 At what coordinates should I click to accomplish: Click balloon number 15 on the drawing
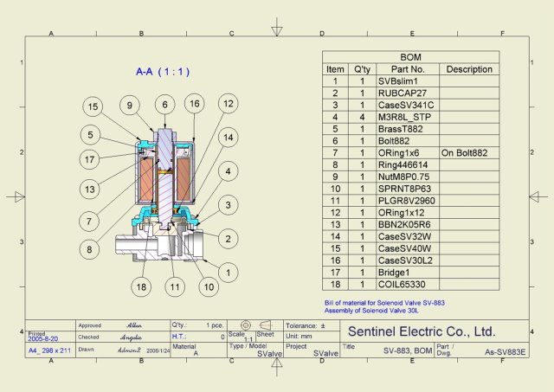pyautogui.click(x=93, y=106)
